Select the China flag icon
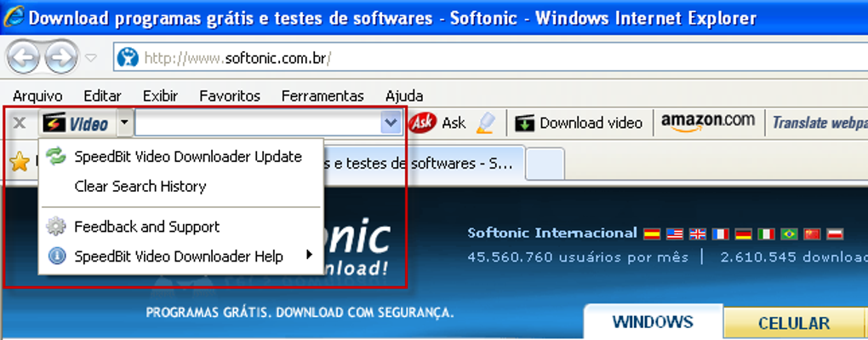 pyautogui.click(x=812, y=233)
